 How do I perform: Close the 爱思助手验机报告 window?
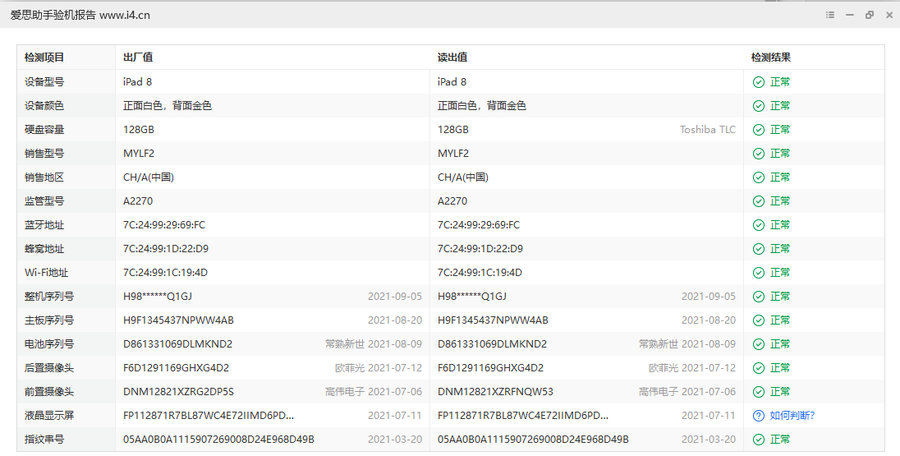pyautogui.click(x=890, y=15)
